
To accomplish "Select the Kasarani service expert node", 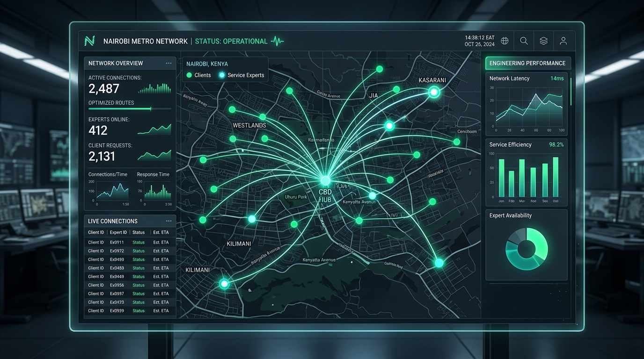I will [434, 93].
